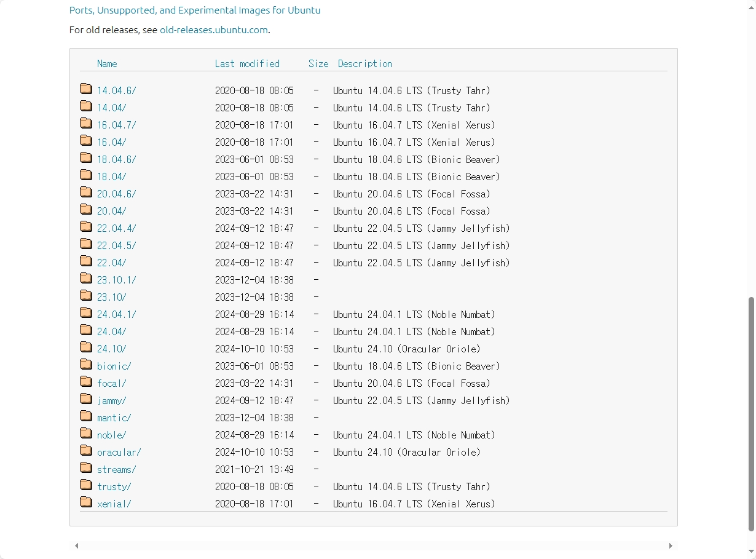756x559 pixels.
Task: Open the 16.04/ directory link
Action: coord(112,142)
